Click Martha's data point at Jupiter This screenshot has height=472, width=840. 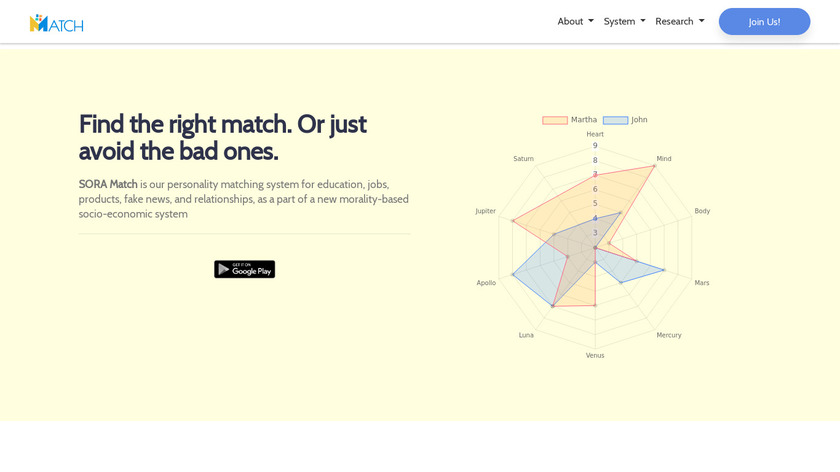click(x=512, y=220)
